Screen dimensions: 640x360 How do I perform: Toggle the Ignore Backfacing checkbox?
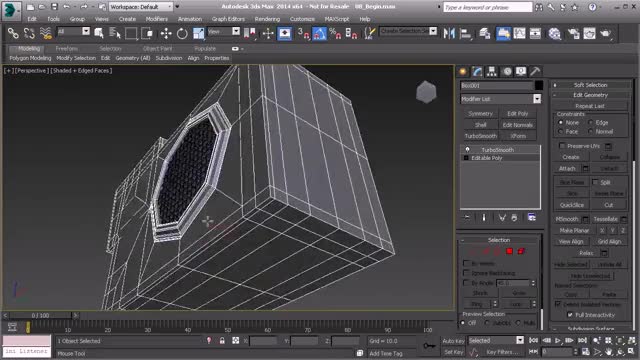pyautogui.click(x=466, y=273)
